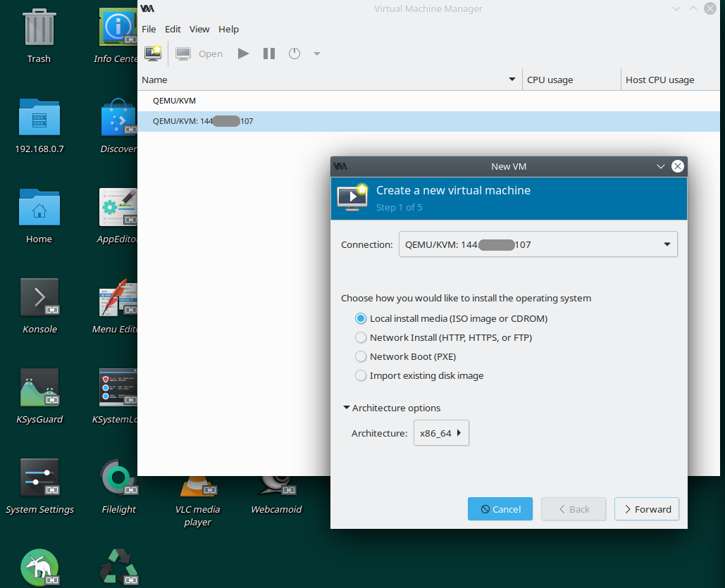Screen dimensions: 725x588
Task: Open the View menu
Action: [x=199, y=29]
